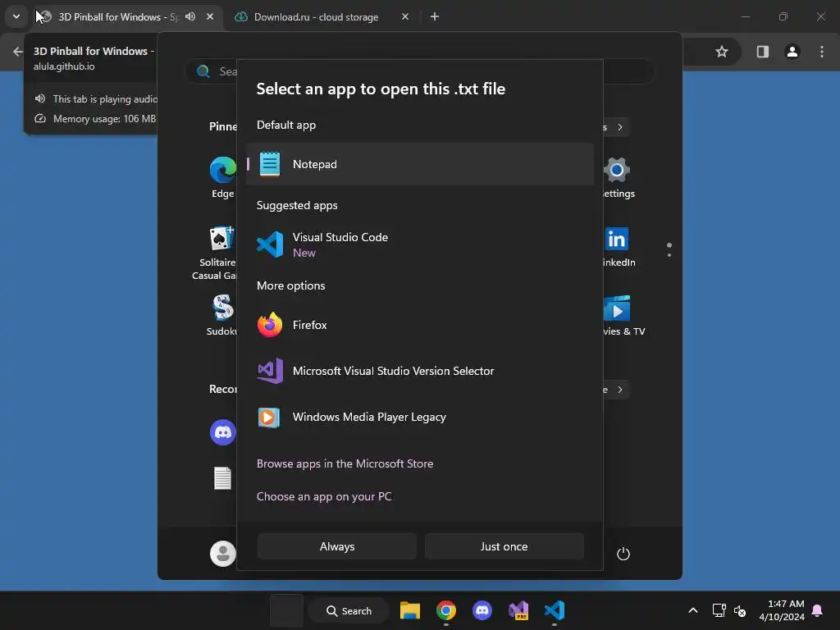Show hidden system tray icons chevron

pos(692,610)
